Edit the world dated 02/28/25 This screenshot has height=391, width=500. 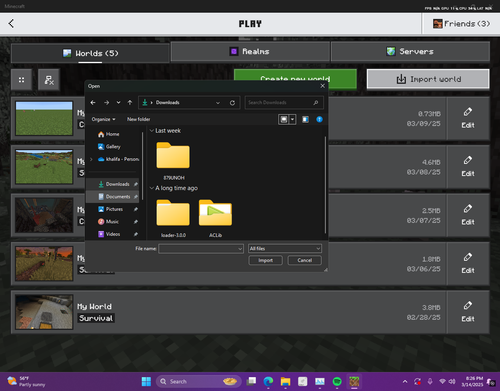[x=468, y=312]
